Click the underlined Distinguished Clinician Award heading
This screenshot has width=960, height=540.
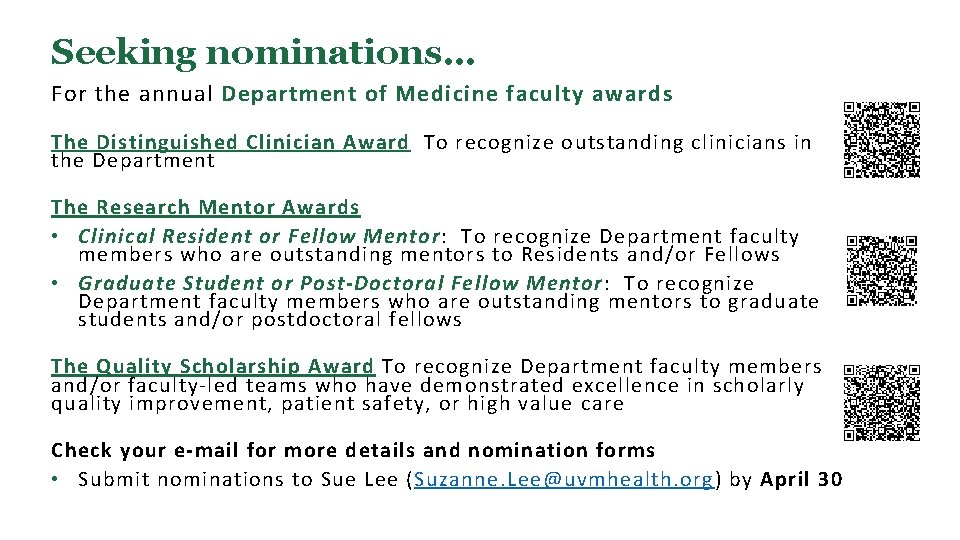(x=230, y=142)
